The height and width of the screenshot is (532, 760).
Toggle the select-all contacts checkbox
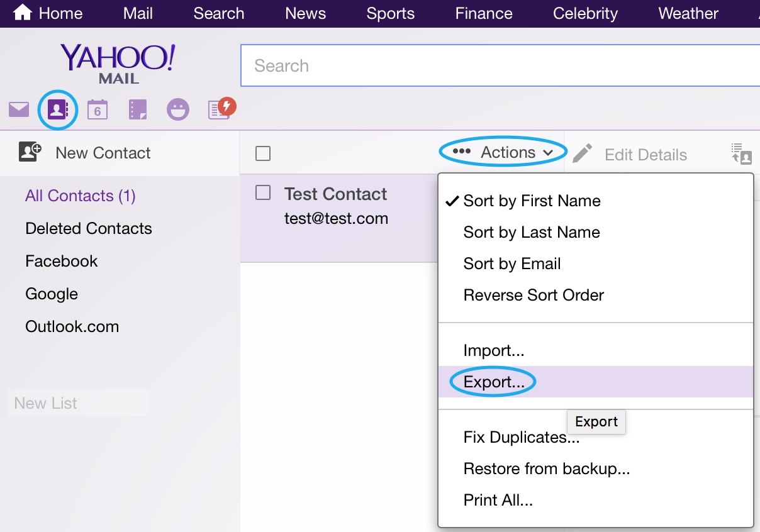pos(263,153)
